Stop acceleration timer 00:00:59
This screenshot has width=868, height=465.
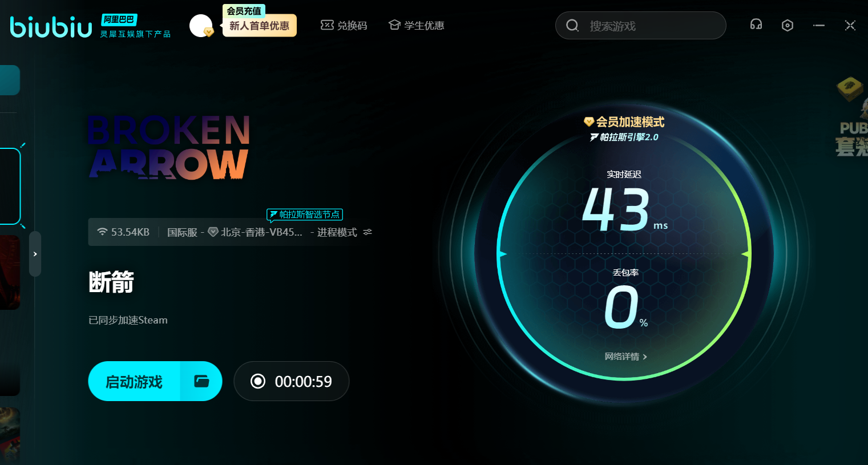[x=292, y=381]
